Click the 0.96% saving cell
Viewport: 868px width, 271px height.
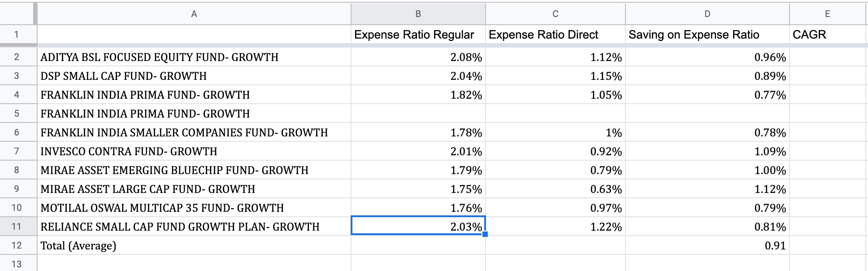point(707,57)
